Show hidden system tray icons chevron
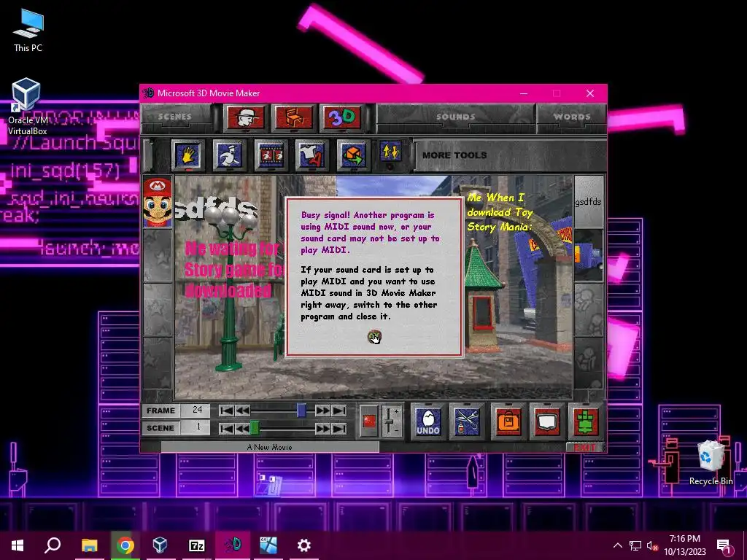 (617, 545)
